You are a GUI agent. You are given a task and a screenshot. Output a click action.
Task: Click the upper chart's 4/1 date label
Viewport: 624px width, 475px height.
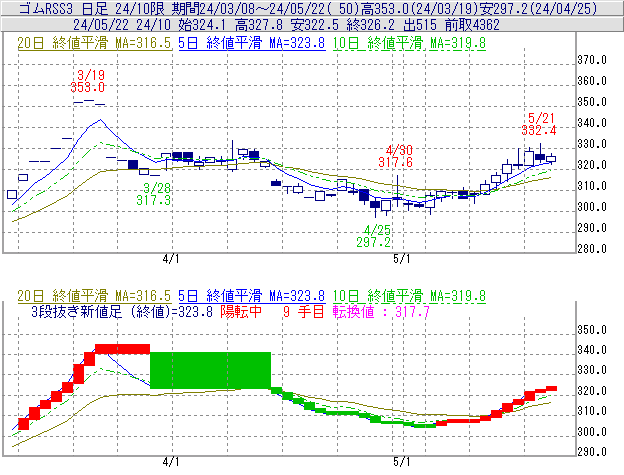[171, 259]
